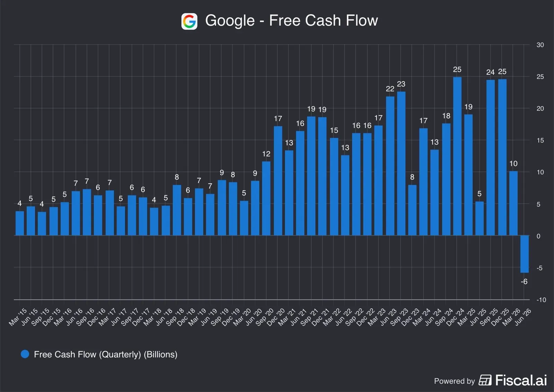Select the Dec '24 bar labeled 25
The width and height of the screenshot is (554, 392).
pyautogui.click(x=457, y=156)
